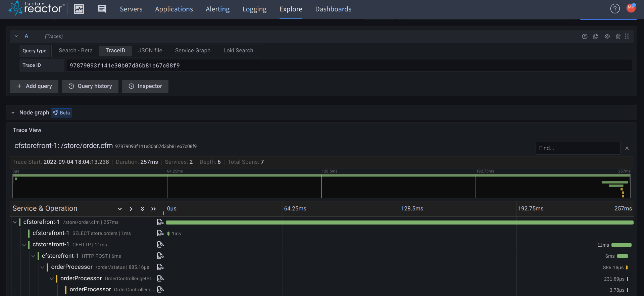Select the Service Graph query type

[193, 51]
